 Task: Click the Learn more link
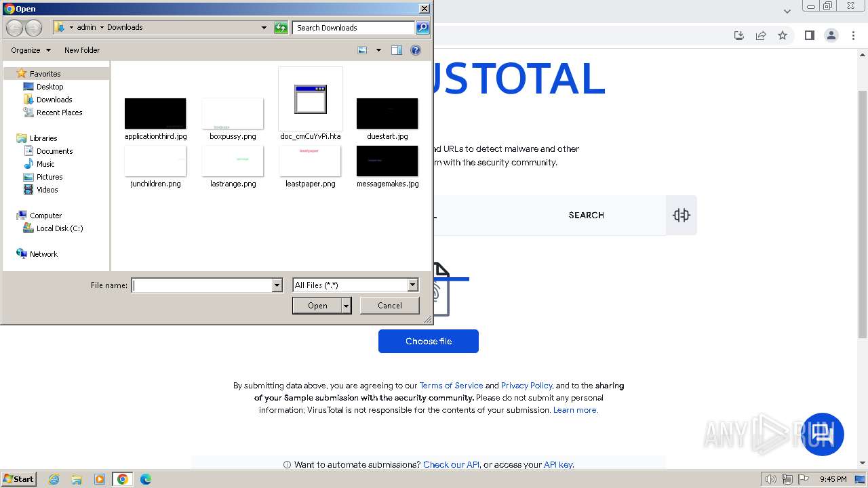[x=576, y=410]
